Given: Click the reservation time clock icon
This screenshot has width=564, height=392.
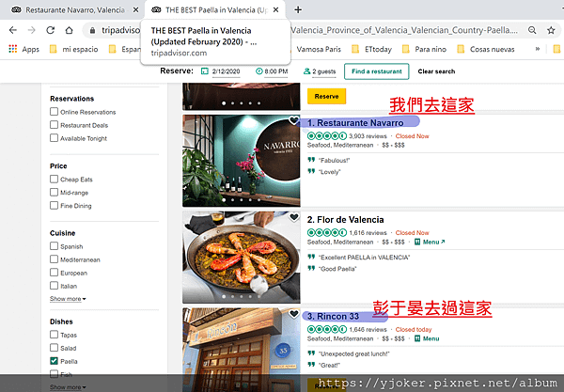Looking at the screenshot, I should tap(259, 71).
